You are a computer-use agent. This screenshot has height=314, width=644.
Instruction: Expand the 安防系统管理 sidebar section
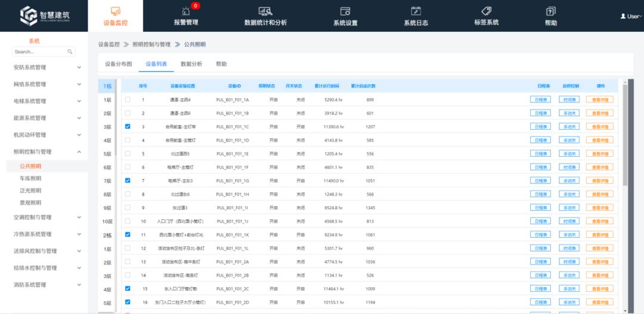(79, 67)
